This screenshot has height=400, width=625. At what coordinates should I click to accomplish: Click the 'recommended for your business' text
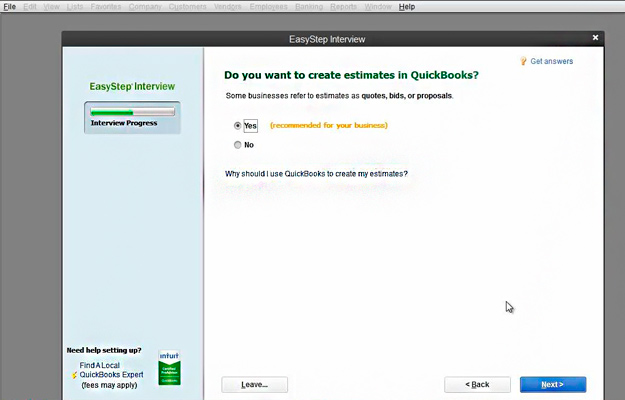point(329,125)
